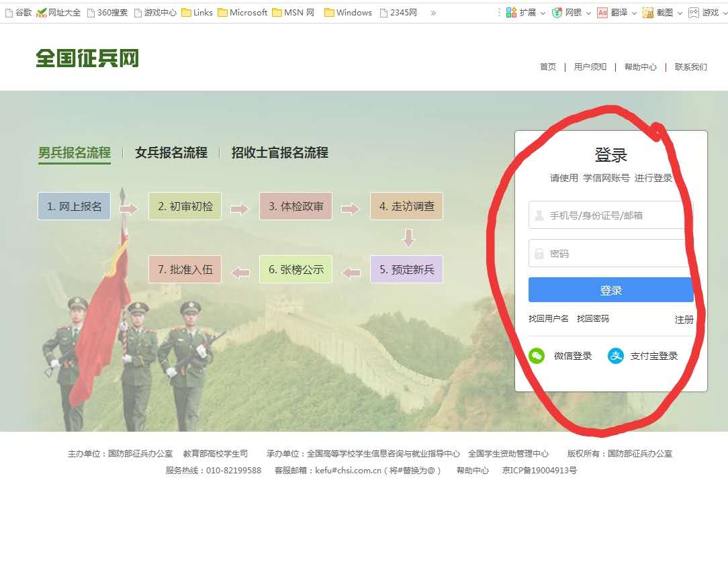Click the 扩展 extensions toolbar icon
The width and height of the screenshot is (728, 568).
point(511,13)
